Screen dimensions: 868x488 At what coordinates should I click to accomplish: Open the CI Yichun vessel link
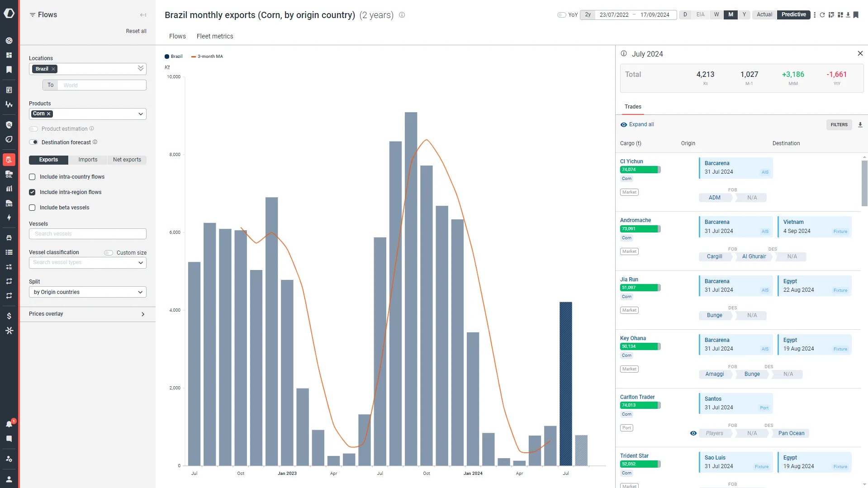point(631,161)
